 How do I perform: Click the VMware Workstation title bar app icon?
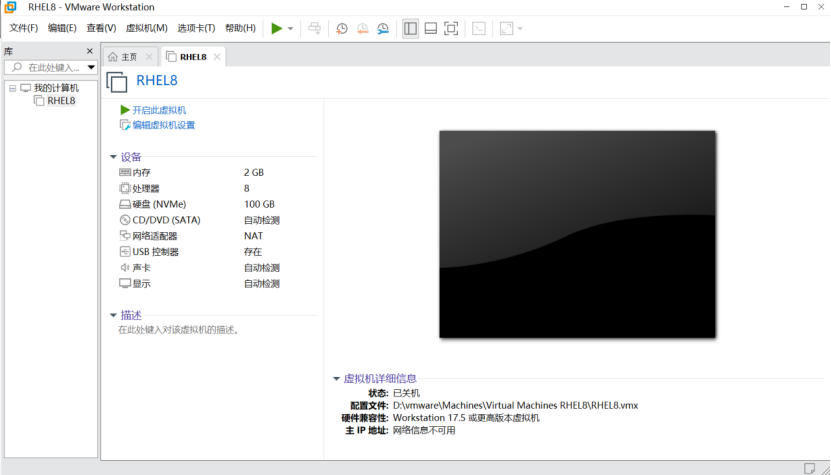pyautogui.click(x=10, y=7)
